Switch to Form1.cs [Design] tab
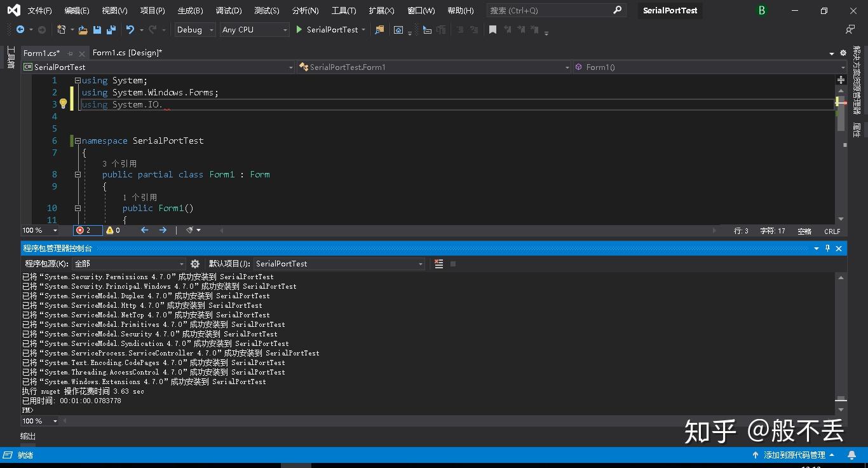Viewport: 868px width, 468px height. (127, 53)
